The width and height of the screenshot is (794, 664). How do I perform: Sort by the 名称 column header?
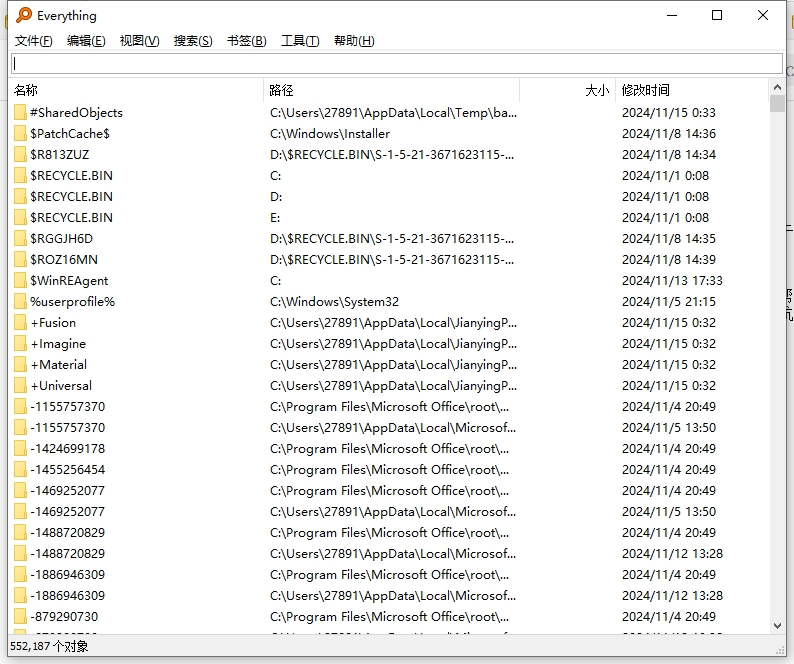point(137,90)
